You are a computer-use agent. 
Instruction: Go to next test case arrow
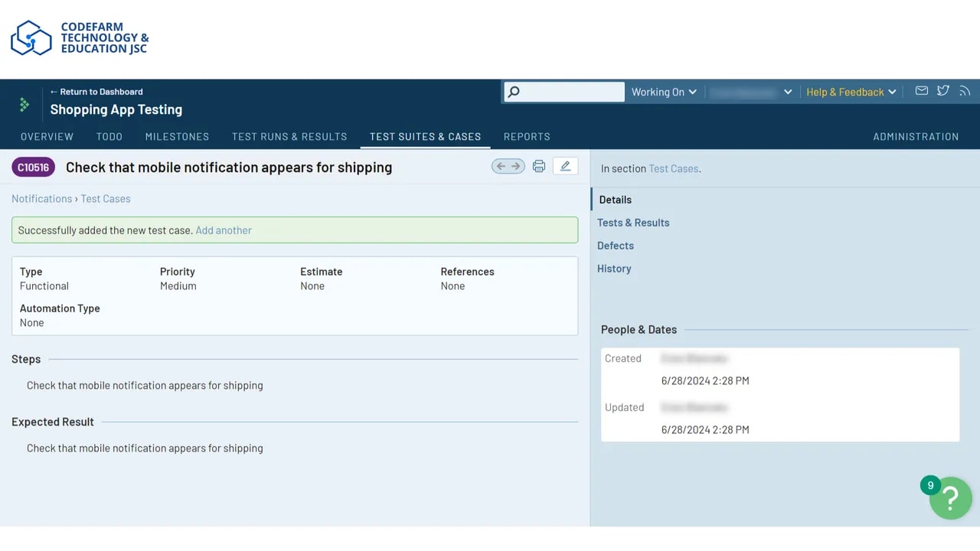click(x=516, y=166)
